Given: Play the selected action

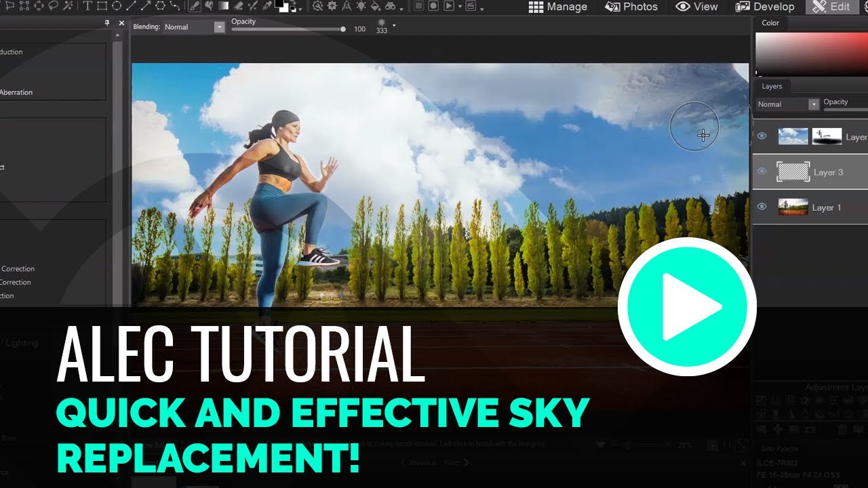Looking at the screenshot, I should coord(449,6).
